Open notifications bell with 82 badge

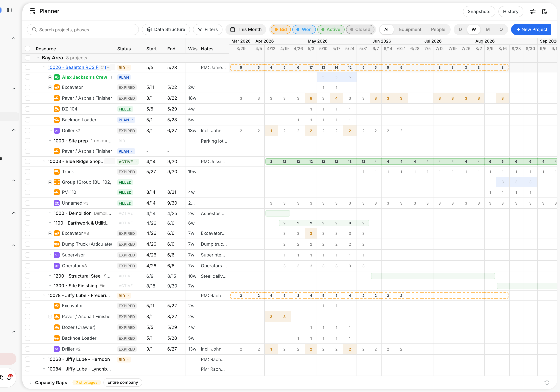(9, 377)
